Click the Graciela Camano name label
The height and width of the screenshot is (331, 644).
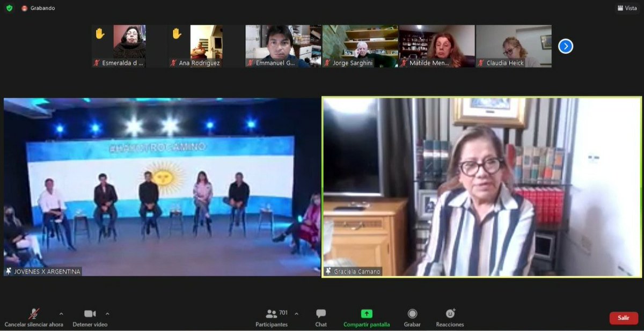click(357, 271)
